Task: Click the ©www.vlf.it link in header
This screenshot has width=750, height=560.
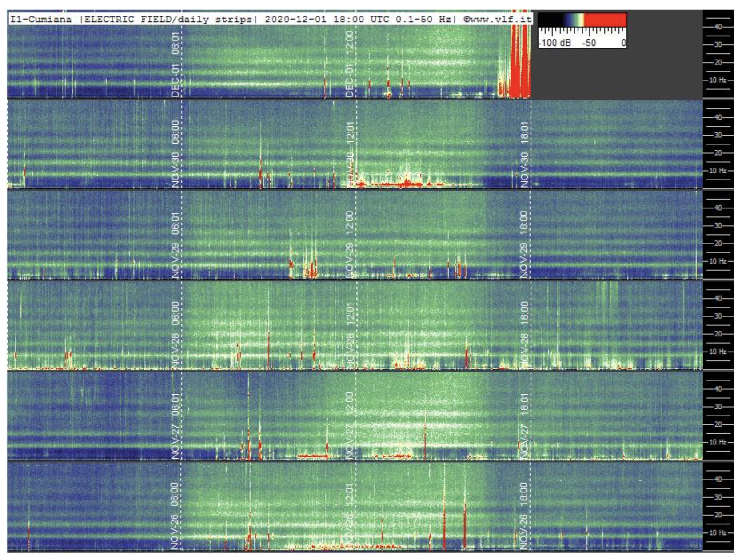Action: tap(497, 19)
